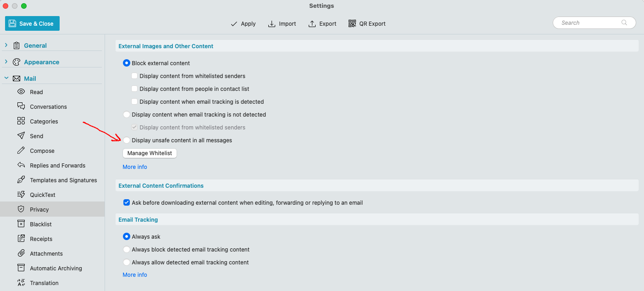Select Display unsafe content in all messages
The width and height of the screenshot is (644, 291).
click(x=127, y=140)
